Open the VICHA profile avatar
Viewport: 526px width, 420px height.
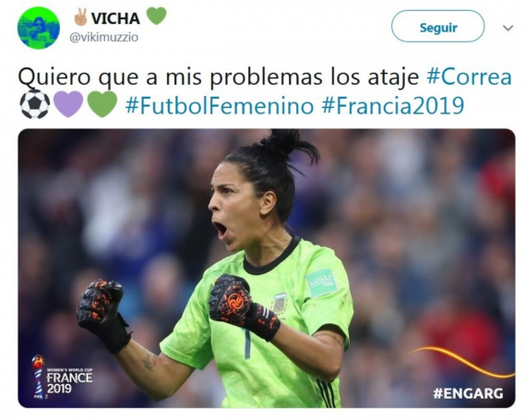(39, 28)
